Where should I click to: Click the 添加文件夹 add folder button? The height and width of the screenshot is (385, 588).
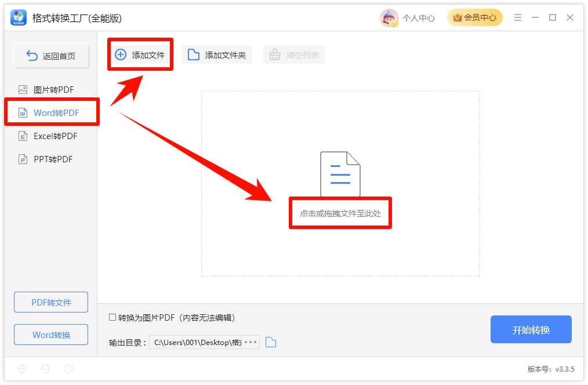click(x=217, y=55)
